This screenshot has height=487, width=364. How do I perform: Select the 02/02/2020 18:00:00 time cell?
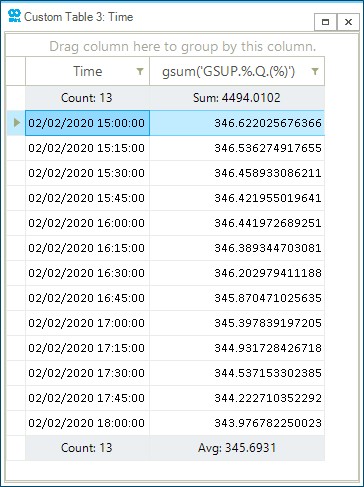[x=87, y=423]
